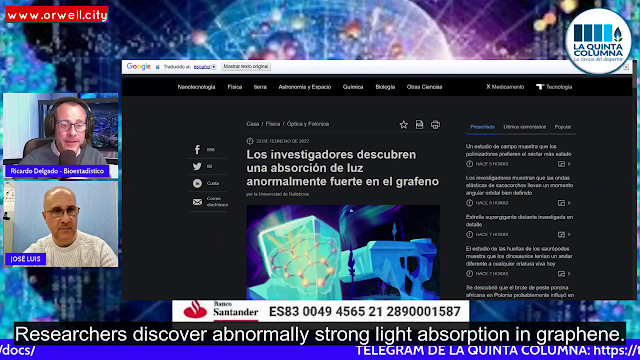Close the Google translate bar
Screen dimensions: 640x360
click(x=626, y=67)
